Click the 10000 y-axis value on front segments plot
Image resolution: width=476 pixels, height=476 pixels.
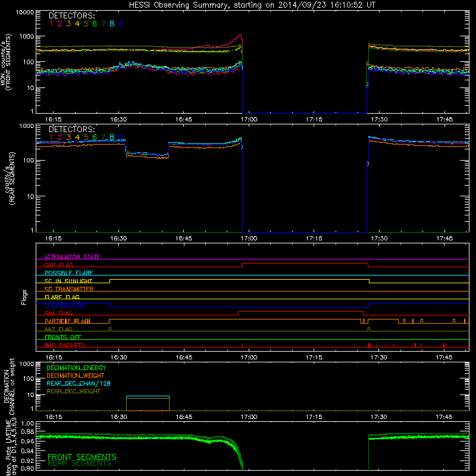coord(25,12)
